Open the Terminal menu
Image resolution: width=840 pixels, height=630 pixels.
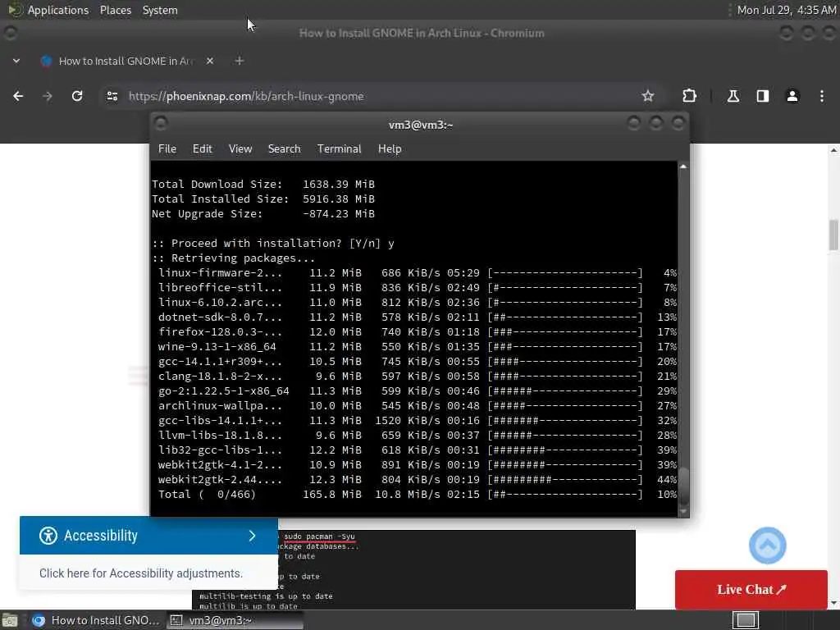pos(339,149)
